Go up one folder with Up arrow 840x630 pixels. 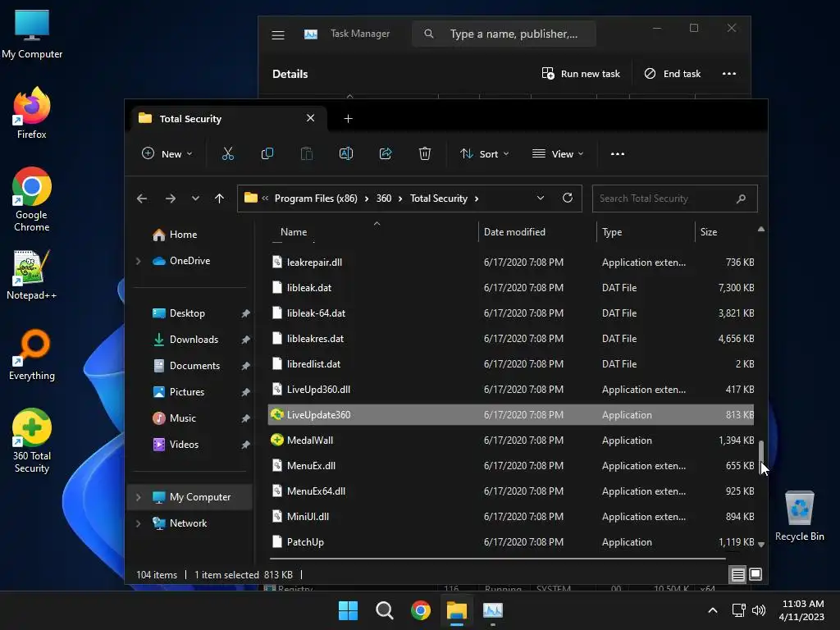(x=219, y=199)
